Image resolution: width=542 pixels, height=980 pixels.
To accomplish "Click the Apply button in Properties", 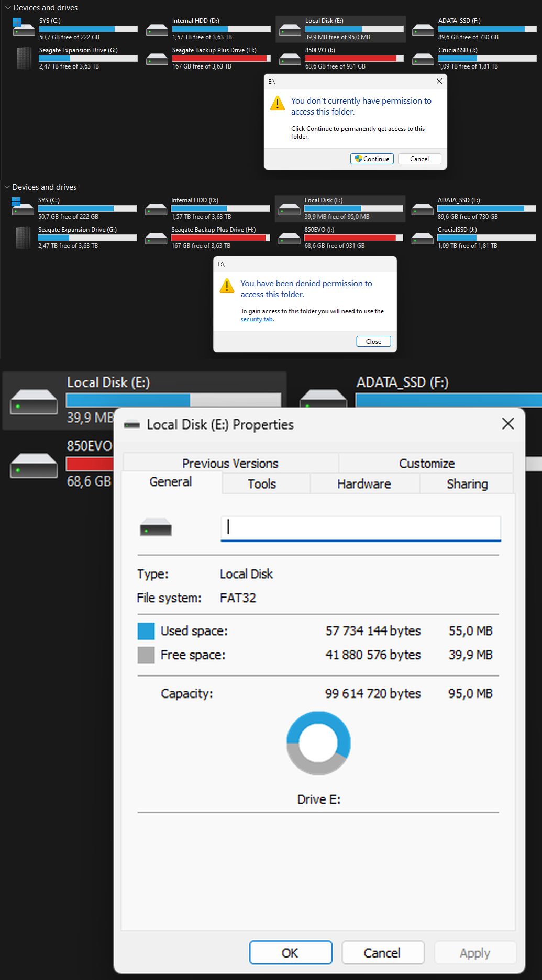I will click(x=475, y=952).
